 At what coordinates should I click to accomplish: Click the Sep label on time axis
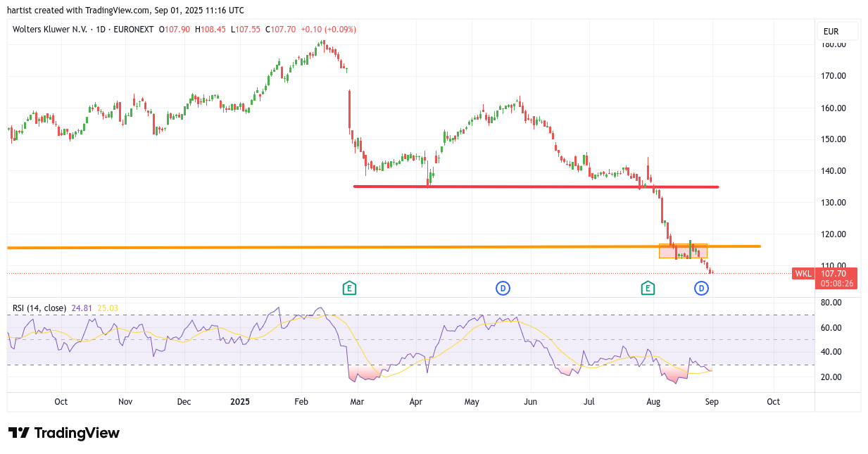click(711, 402)
